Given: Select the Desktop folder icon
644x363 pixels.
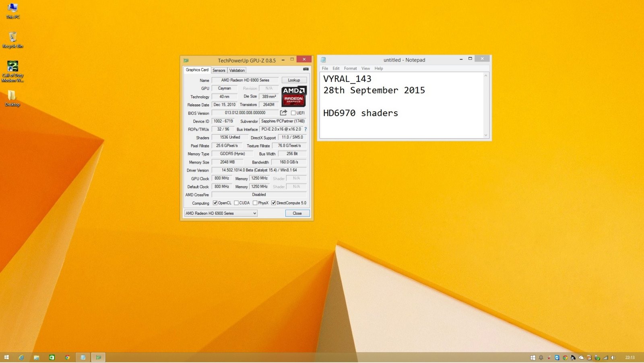Looking at the screenshot, I should point(12,98).
